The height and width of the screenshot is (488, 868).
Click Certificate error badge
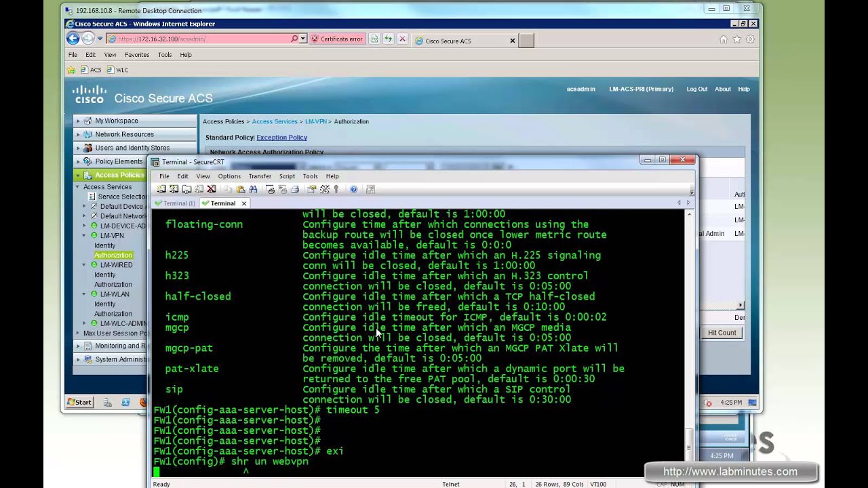337,39
